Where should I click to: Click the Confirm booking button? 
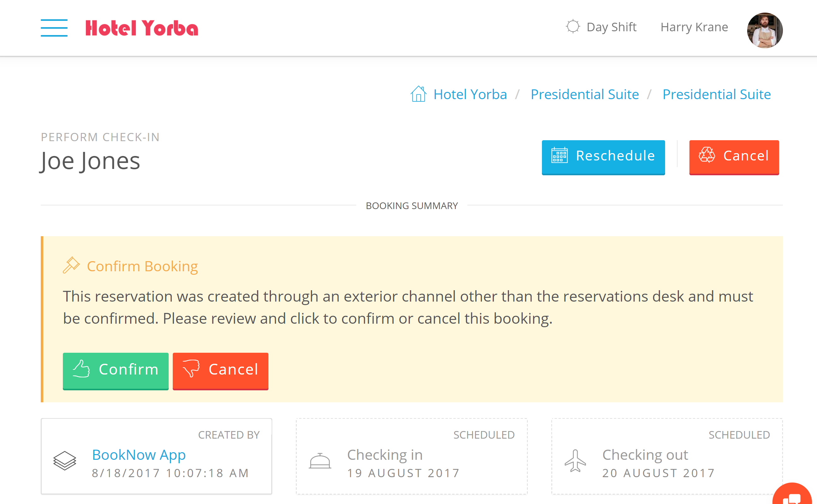click(114, 369)
